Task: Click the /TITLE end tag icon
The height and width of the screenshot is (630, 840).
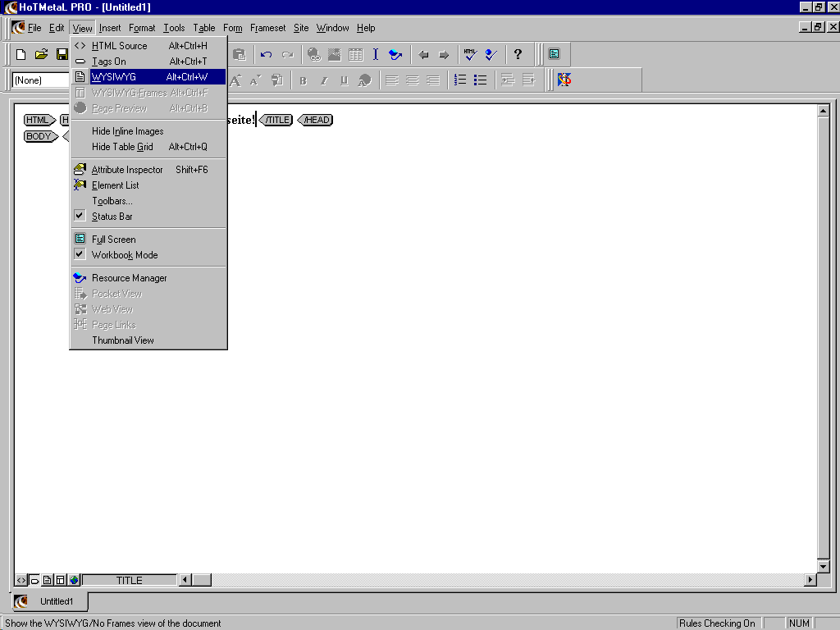Action: tap(276, 120)
